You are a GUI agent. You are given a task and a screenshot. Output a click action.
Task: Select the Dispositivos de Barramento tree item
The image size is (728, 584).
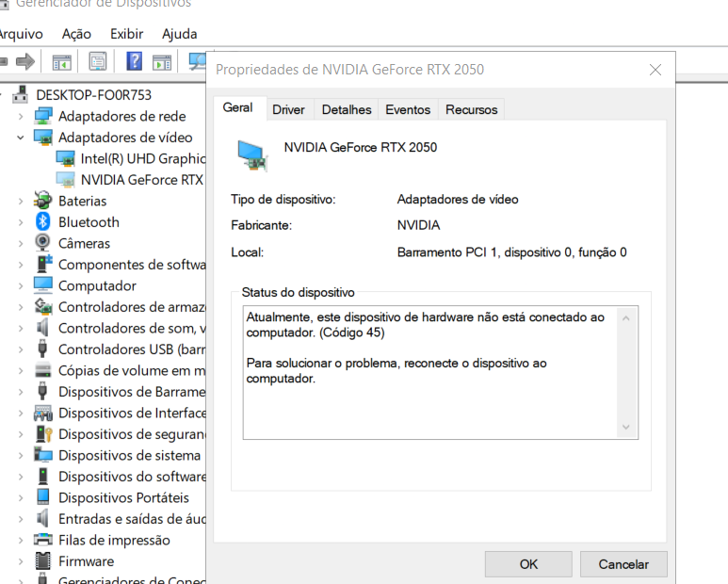click(133, 391)
